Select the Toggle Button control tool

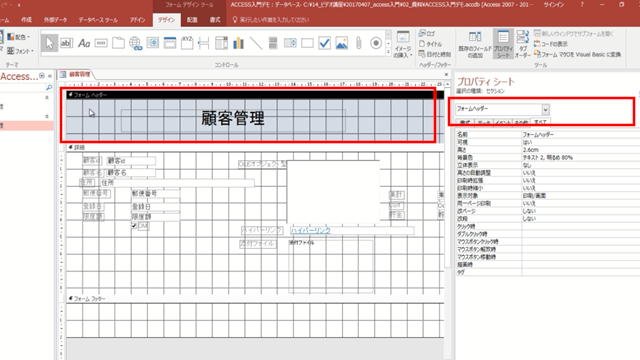273,43
